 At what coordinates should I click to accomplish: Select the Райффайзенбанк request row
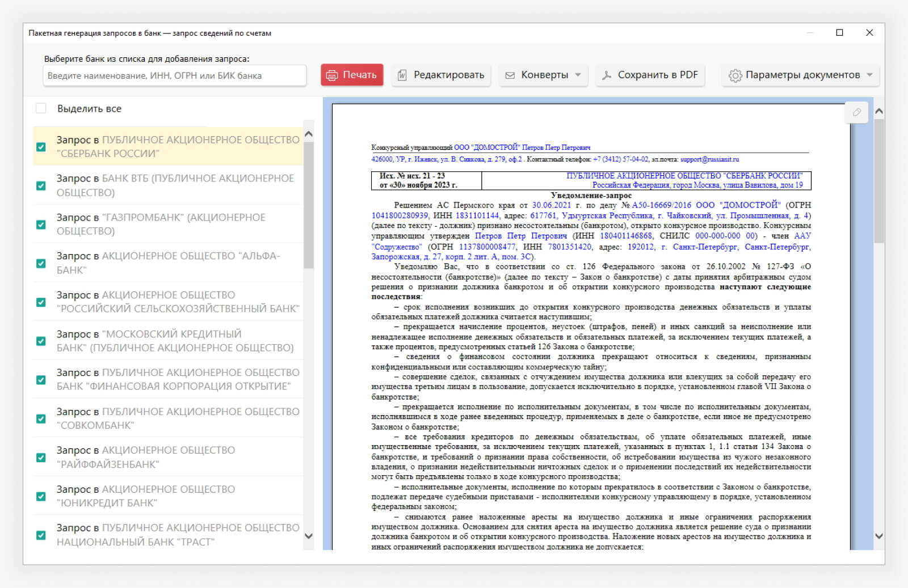click(168, 457)
